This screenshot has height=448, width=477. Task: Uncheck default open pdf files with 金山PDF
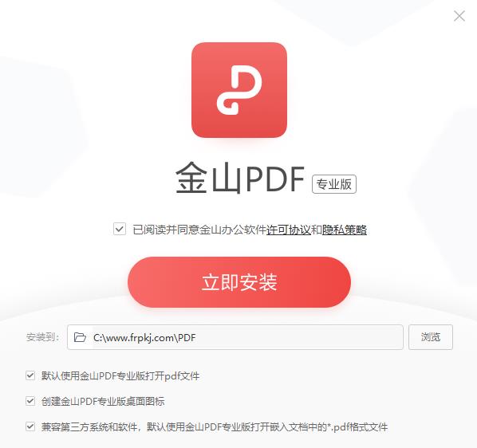30,375
